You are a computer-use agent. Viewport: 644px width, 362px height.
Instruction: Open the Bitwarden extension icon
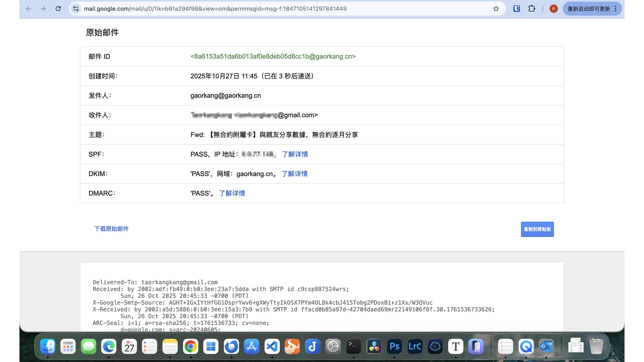coord(517,9)
